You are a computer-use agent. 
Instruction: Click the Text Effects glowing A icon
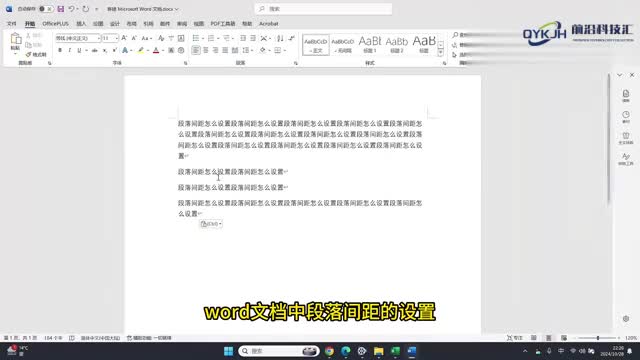pos(125,50)
